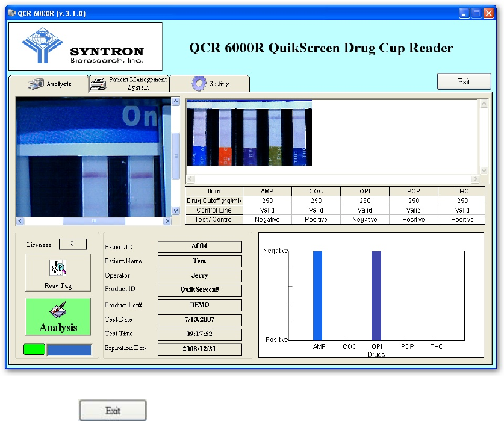
Task: Click the THC column header
Action: click(x=462, y=191)
